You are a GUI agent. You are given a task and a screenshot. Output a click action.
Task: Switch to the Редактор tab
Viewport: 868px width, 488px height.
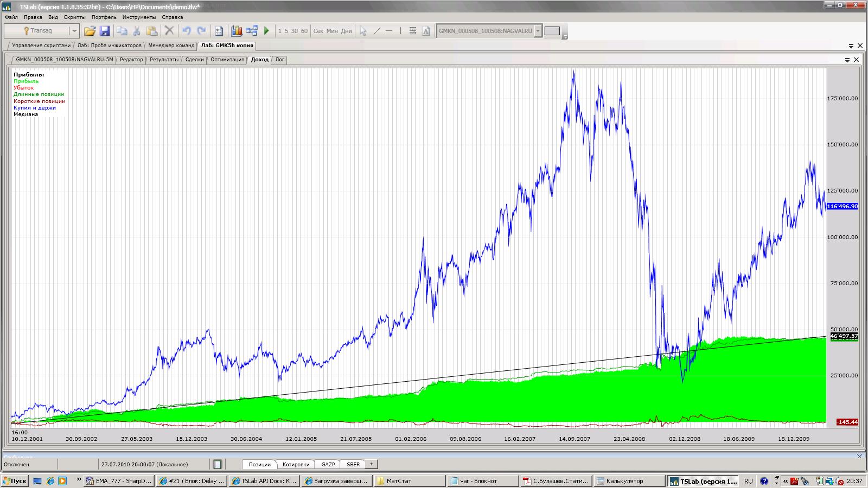pos(131,60)
